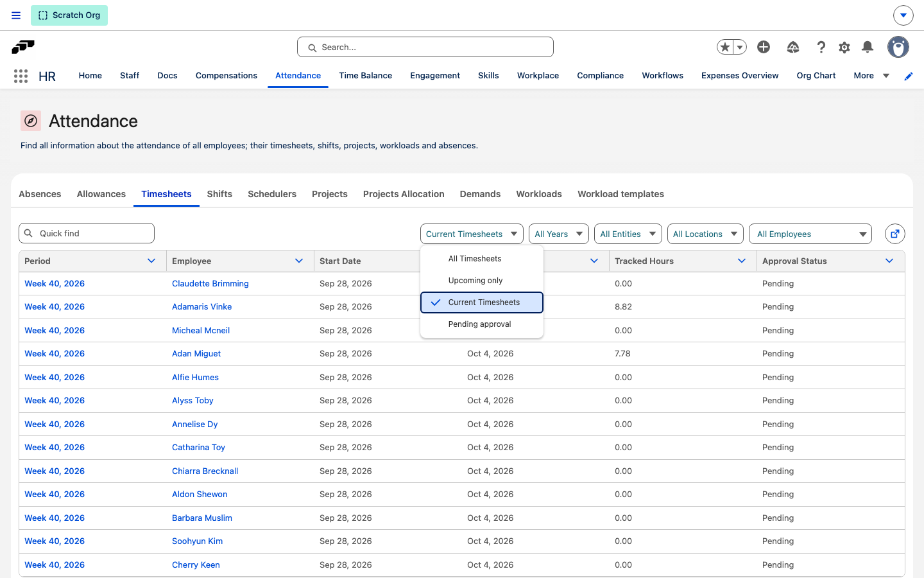Click the pencil edit navigation icon

[909, 76]
